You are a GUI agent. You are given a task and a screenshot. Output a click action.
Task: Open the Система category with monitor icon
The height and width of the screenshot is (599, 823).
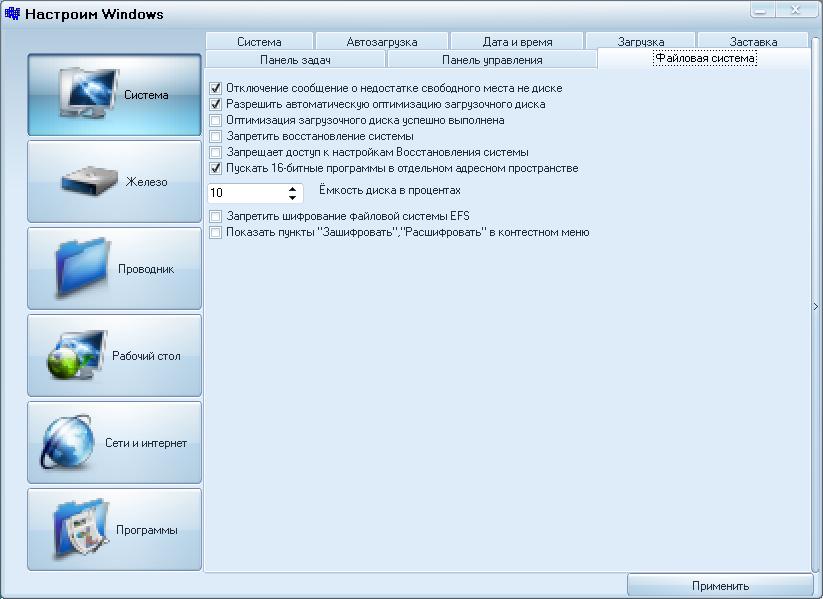pos(114,95)
